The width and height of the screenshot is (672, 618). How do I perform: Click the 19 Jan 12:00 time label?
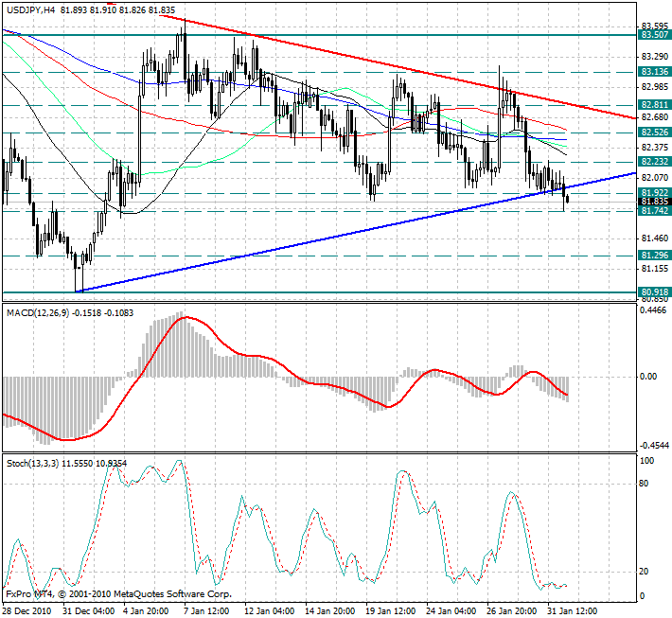[391, 610]
